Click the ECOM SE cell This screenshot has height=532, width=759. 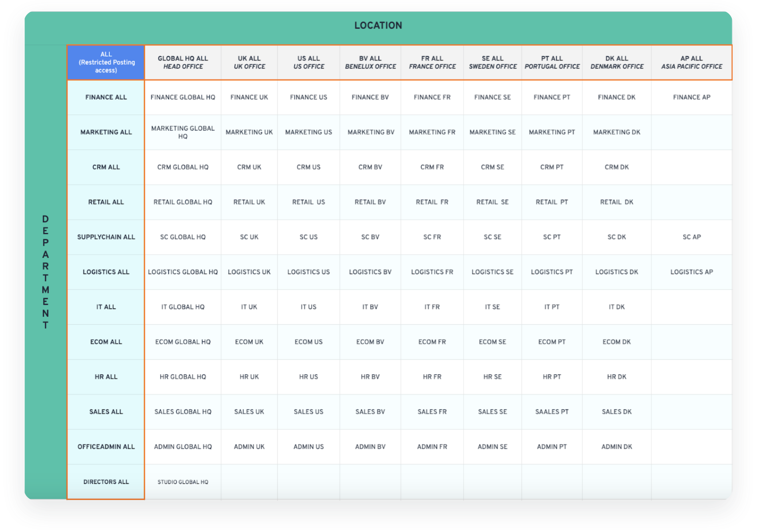(x=492, y=342)
